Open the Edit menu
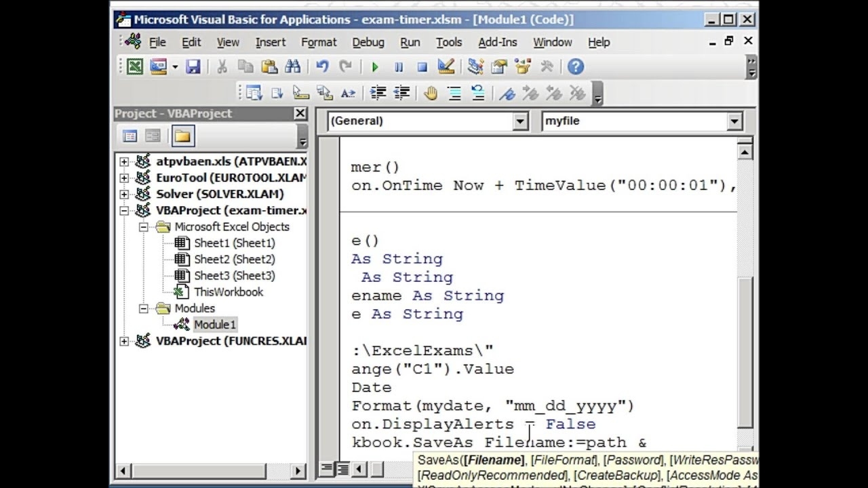 (x=191, y=42)
